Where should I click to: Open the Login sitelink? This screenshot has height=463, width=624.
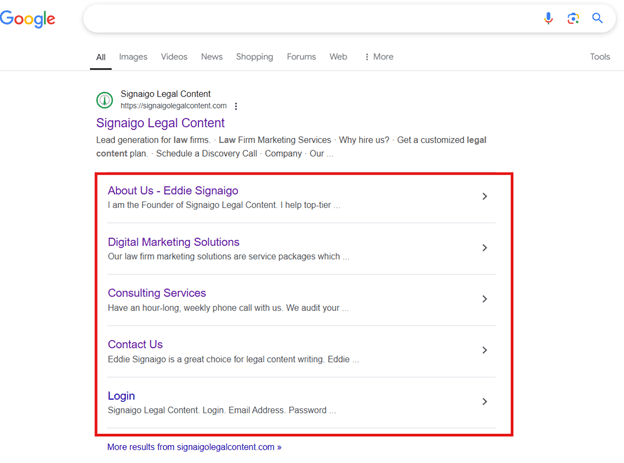[121, 396]
